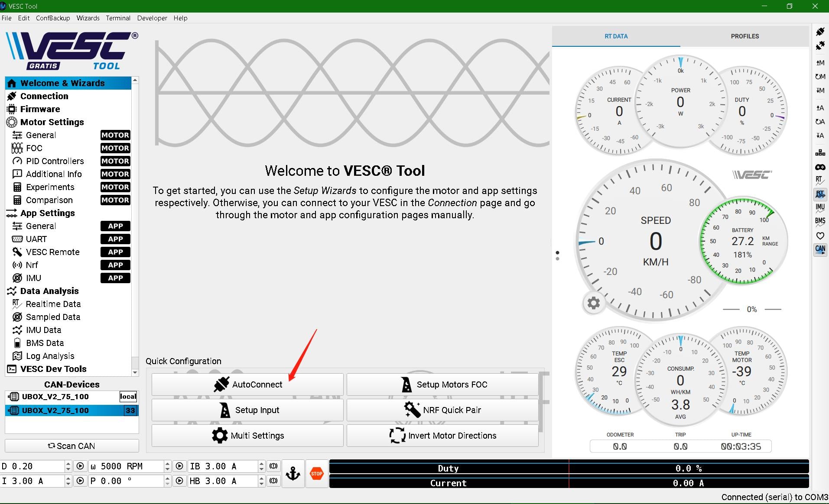Open the Wizards menu
This screenshot has height=504, width=829.
pyautogui.click(x=88, y=18)
